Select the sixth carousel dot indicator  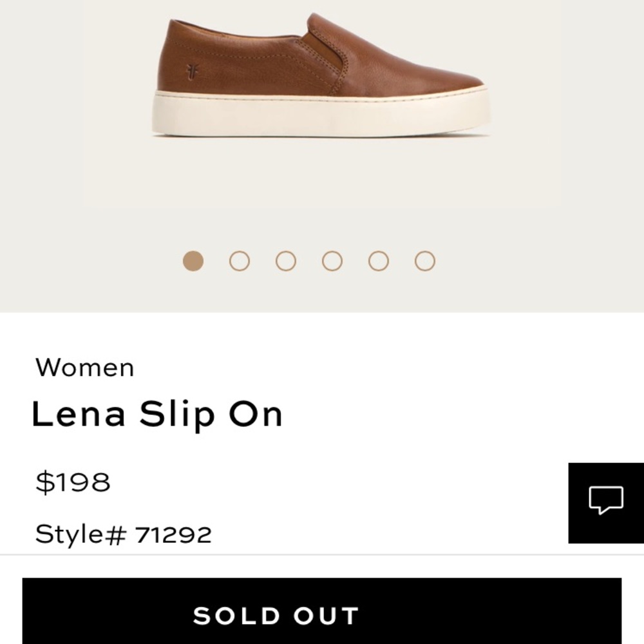[x=424, y=260]
